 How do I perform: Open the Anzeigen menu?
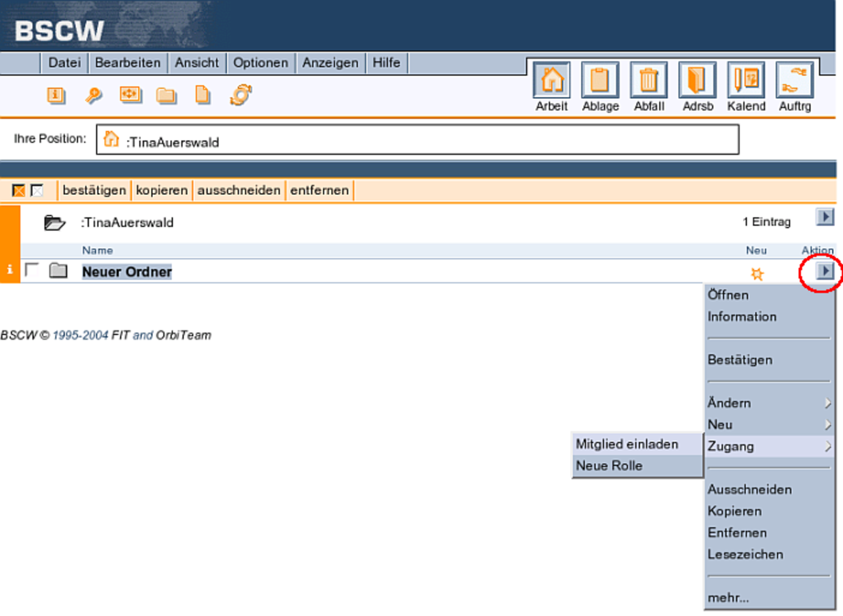tap(330, 63)
